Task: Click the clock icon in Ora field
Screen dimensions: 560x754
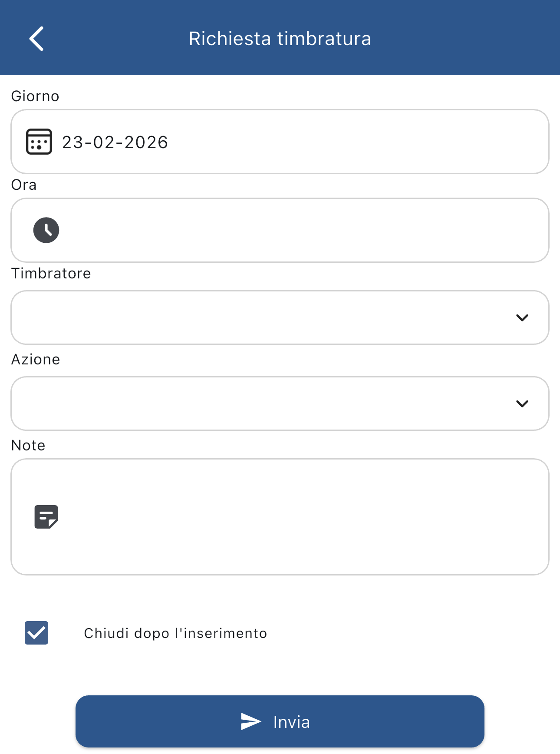Action: tap(46, 230)
